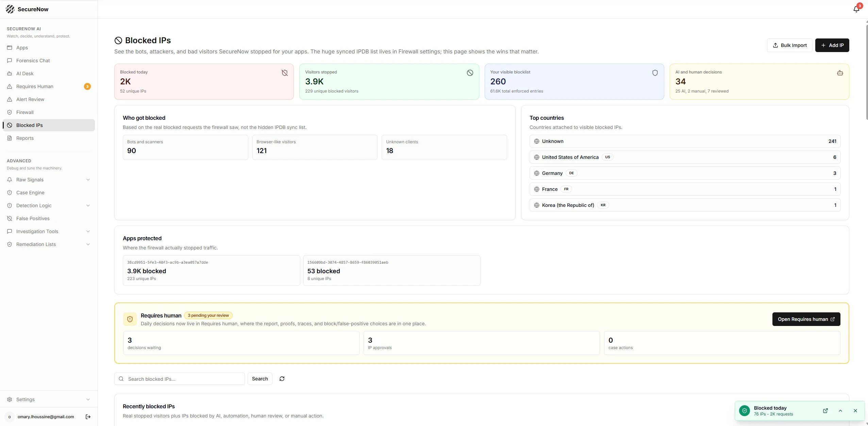Click the 3 pending your review badge
Screen dimensions: 868x426
click(208, 315)
